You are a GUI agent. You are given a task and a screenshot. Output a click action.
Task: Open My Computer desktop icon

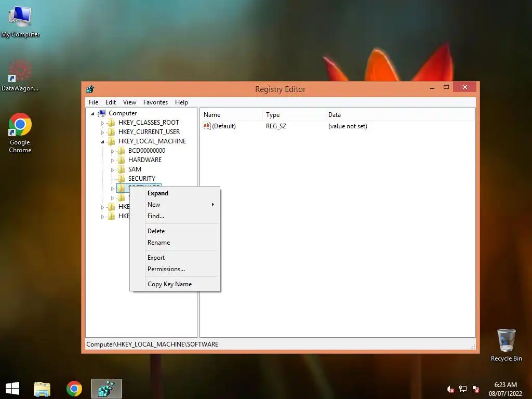coord(20,21)
